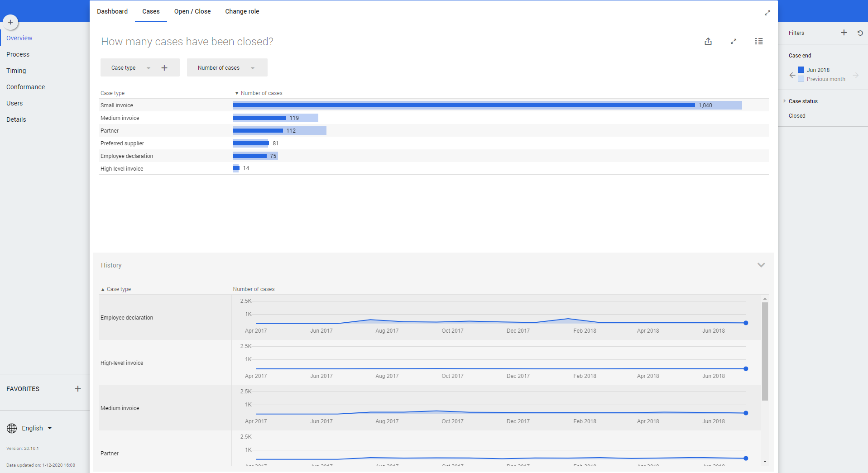
Task: Open the Dashboard tab
Action: (112, 11)
